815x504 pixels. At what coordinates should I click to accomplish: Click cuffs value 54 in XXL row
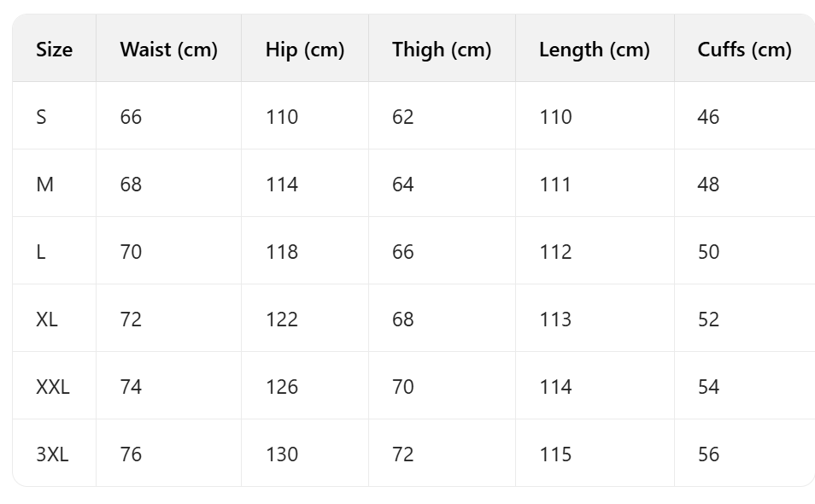point(708,387)
